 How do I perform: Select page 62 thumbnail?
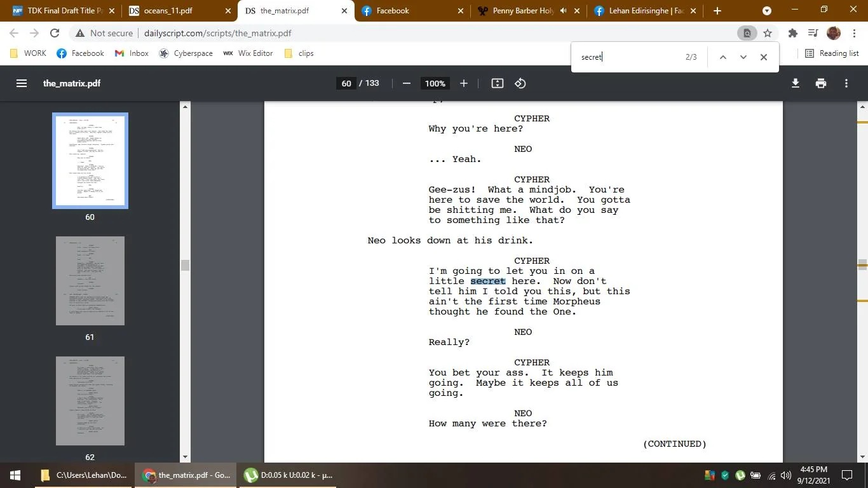(x=90, y=401)
